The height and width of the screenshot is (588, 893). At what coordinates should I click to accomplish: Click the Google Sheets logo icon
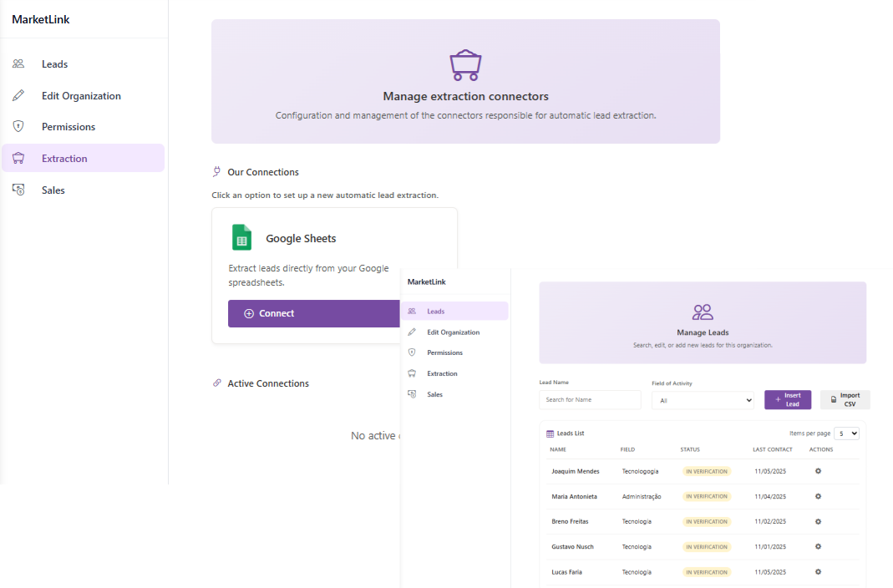coord(241,238)
